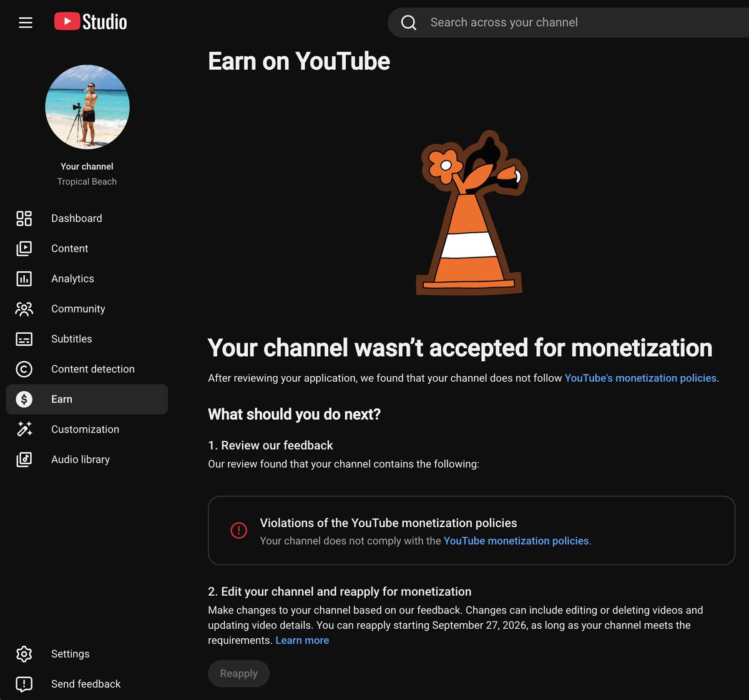Click the Subtitles icon
The height and width of the screenshot is (700, 749).
24,339
